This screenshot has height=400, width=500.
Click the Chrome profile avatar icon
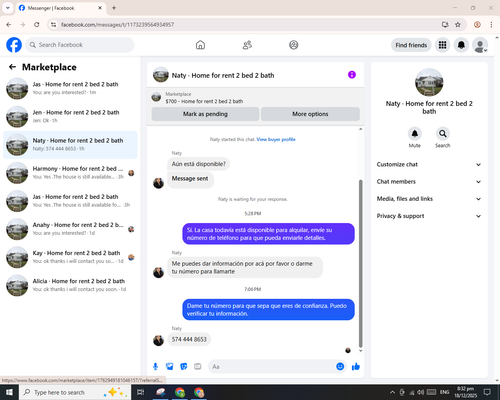(x=477, y=24)
